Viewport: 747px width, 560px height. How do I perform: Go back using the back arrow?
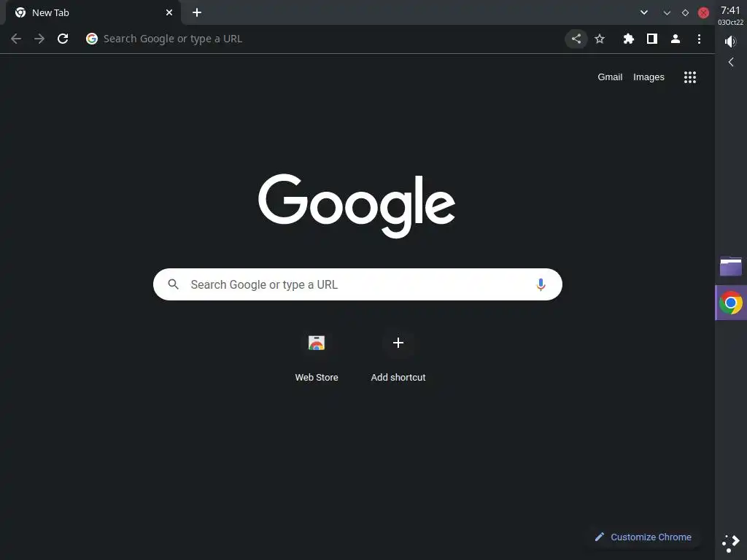16,39
